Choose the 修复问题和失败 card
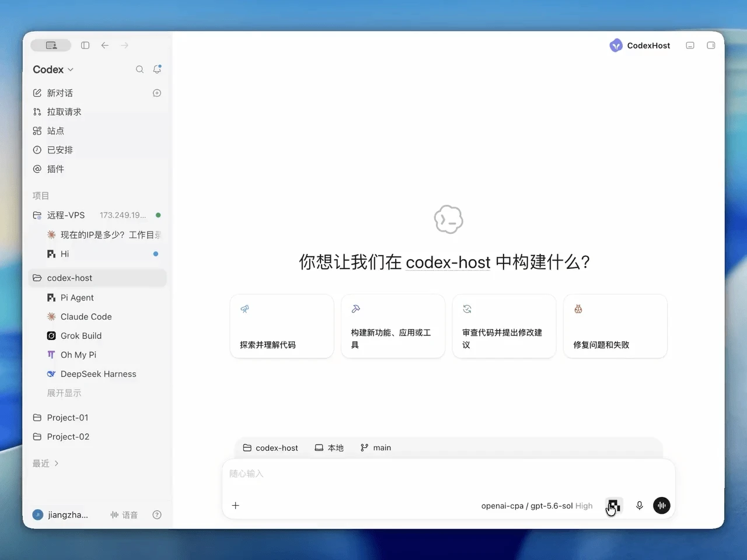Viewport: 747px width, 560px height. click(615, 326)
